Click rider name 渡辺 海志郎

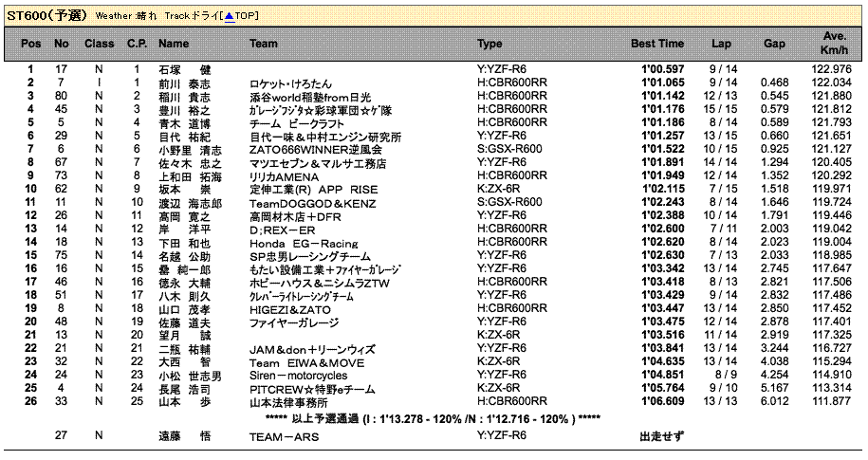[190, 203]
